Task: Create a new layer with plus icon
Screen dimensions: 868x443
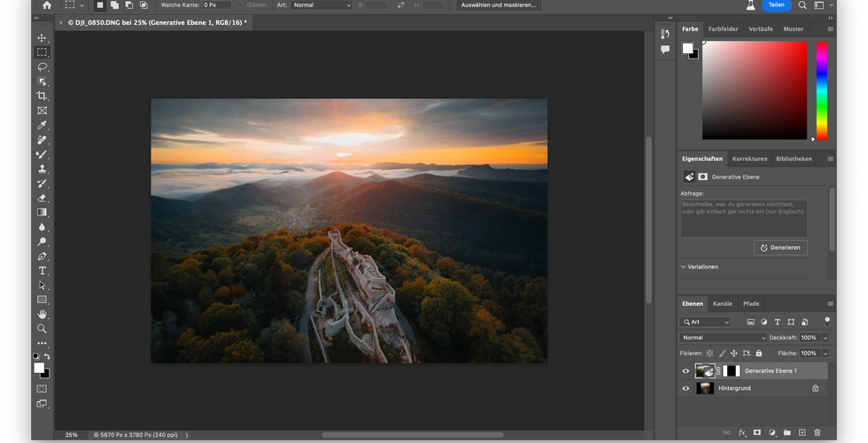Action: click(802, 432)
